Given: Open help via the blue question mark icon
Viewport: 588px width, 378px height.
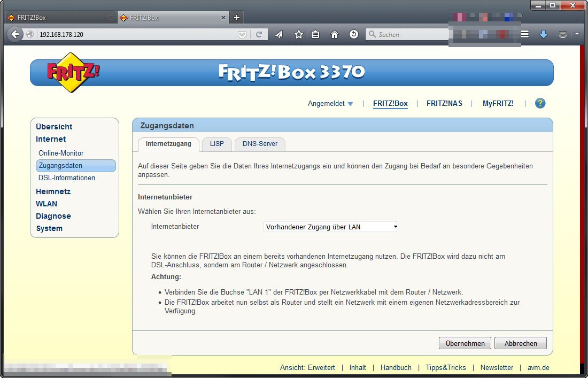Looking at the screenshot, I should (540, 103).
